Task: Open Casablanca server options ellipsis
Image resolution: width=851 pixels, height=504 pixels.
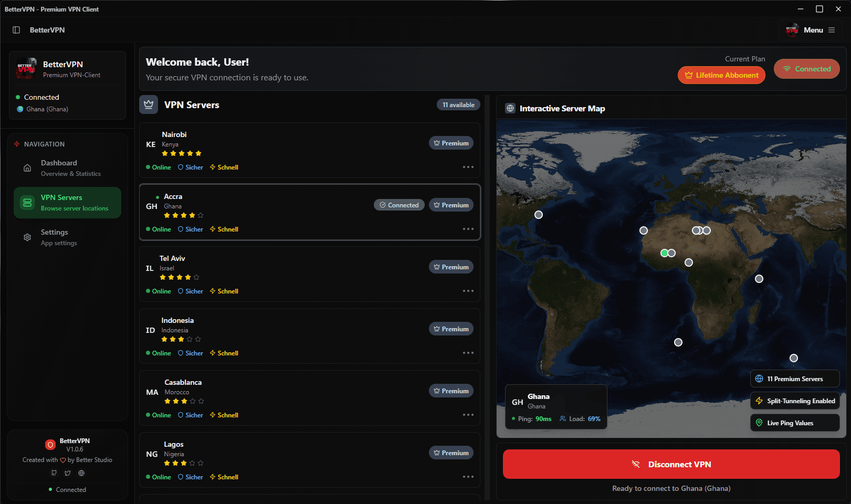Action: pyautogui.click(x=468, y=415)
